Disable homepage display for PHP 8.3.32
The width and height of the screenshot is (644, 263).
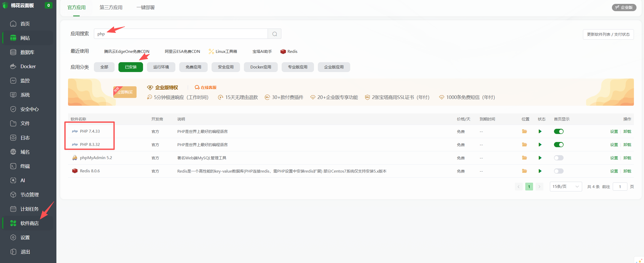pos(559,145)
